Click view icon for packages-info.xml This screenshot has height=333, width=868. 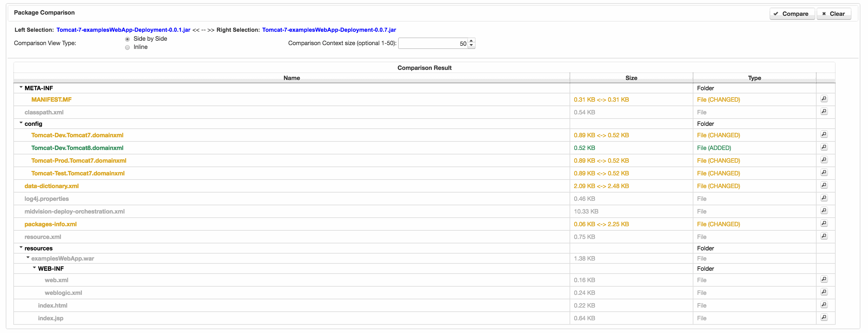coord(824,223)
